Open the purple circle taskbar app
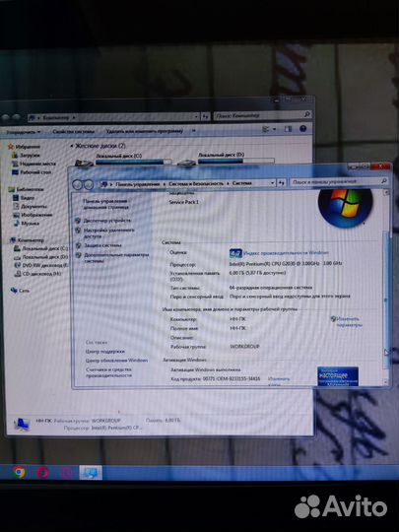 [67, 473]
